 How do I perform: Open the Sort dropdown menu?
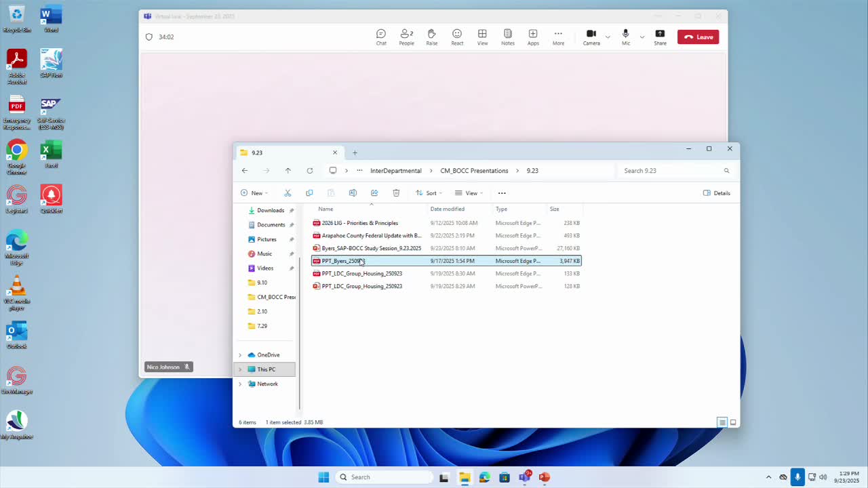click(x=429, y=193)
